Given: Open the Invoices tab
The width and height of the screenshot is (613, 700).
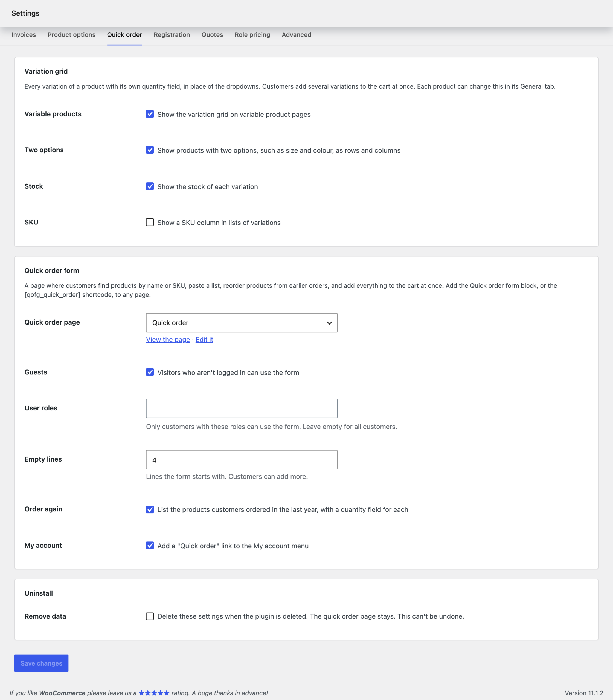Looking at the screenshot, I should (24, 34).
